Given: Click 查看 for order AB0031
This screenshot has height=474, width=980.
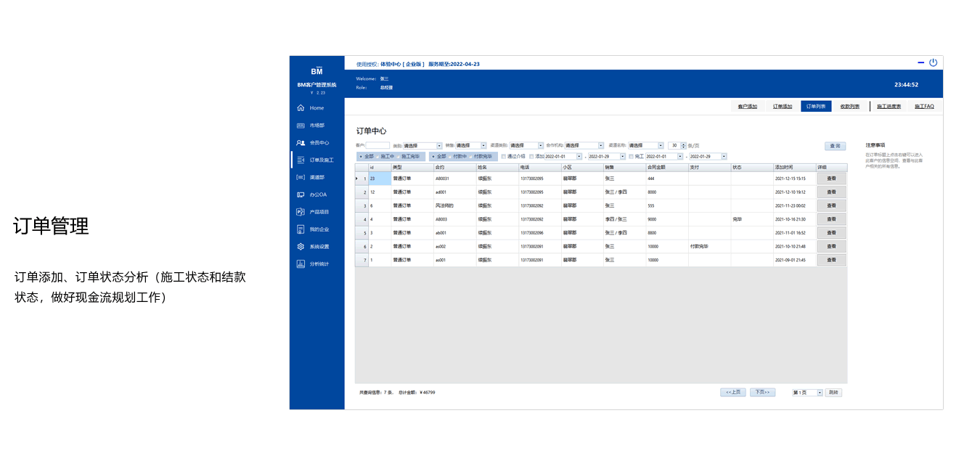Looking at the screenshot, I should pyautogui.click(x=831, y=178).
